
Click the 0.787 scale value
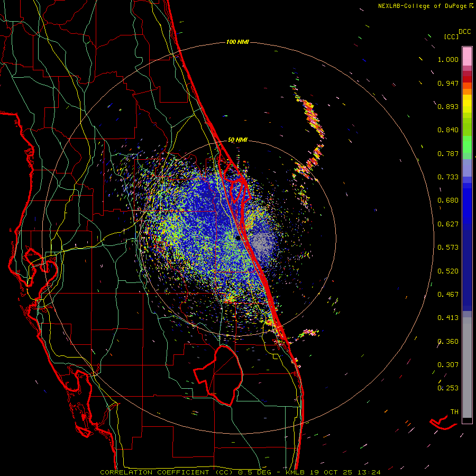tap(448, 153)
